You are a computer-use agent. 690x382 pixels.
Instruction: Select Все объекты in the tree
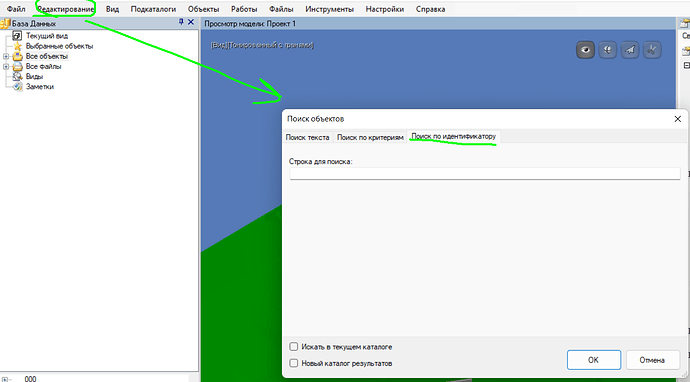coord(47,56)
